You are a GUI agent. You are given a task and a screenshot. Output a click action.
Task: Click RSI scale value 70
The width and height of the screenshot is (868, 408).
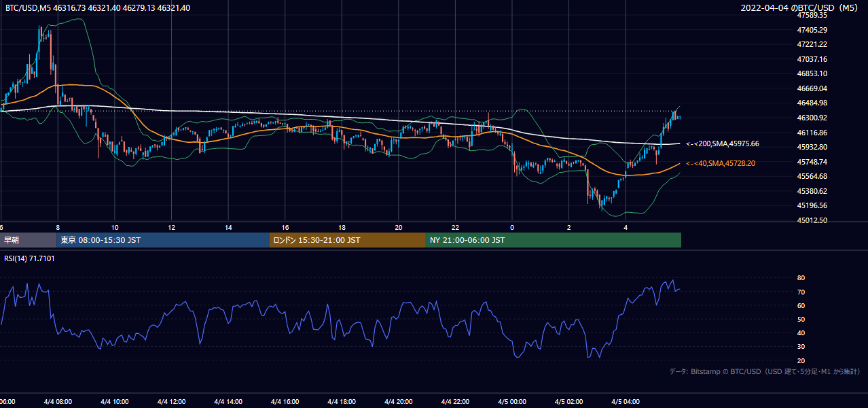click(x=801, y=292)
